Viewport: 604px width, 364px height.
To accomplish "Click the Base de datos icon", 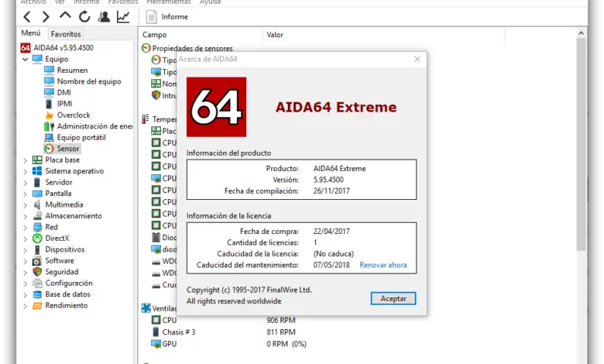I will click(x=37, y=294).
